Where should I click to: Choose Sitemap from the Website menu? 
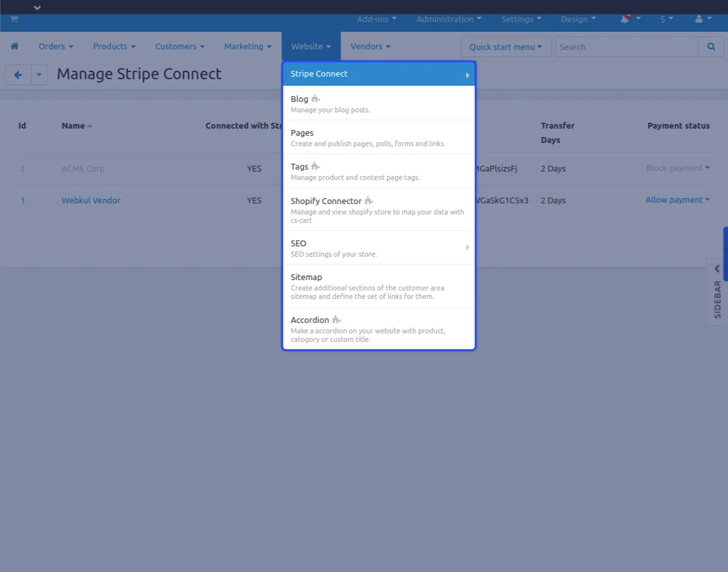pos(379,286)
